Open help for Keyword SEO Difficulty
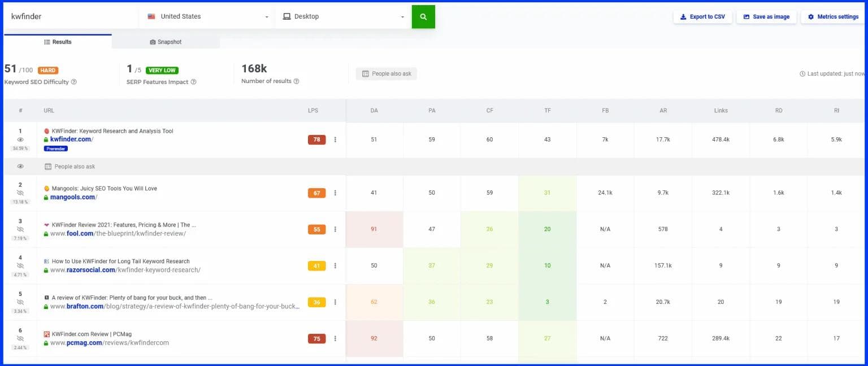The image size is (868, 366). pyautogui.click(x=74, y=82)
